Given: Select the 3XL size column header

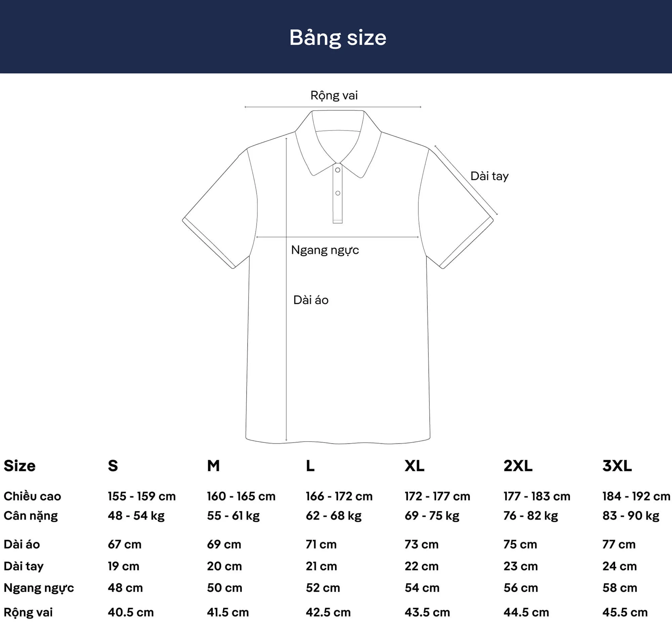Looking at the screenshot, I should (617, 466).
